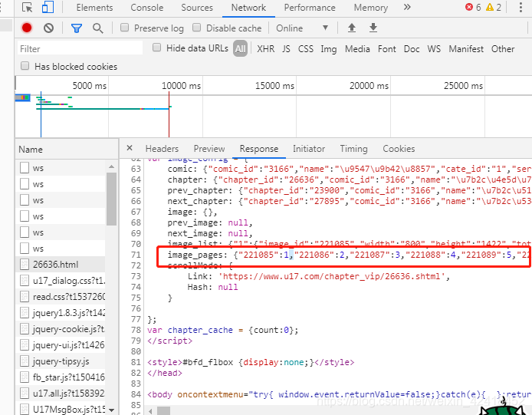532x415 pixels.
Task: Clear the network log icon
Action: click(x=48, y=28)
